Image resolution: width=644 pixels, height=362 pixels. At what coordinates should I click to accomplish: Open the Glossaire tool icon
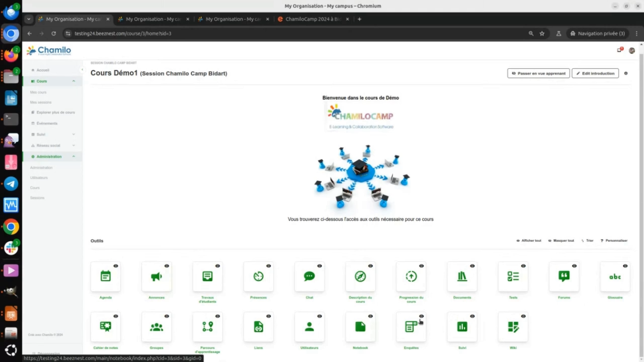click(615, 277)
